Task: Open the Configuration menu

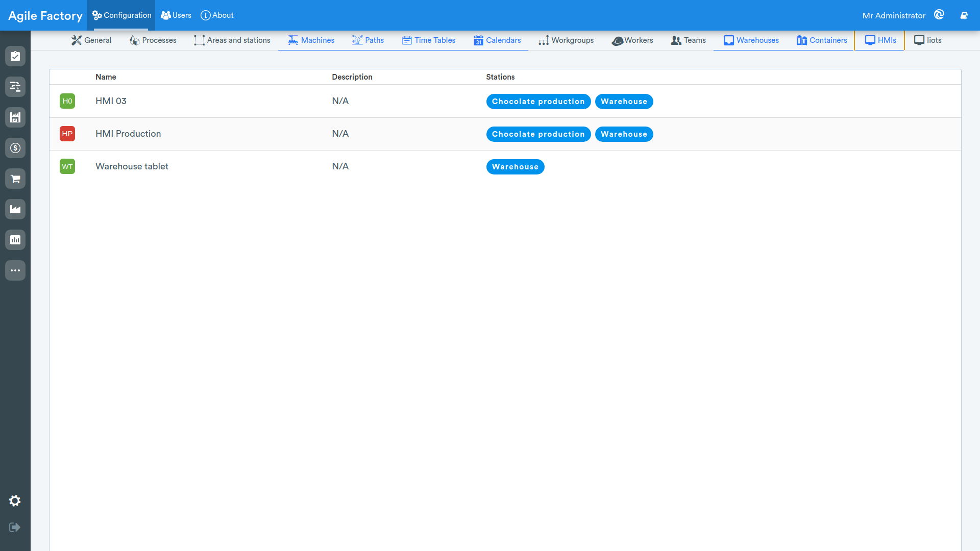Action: [x=121, y=15]
